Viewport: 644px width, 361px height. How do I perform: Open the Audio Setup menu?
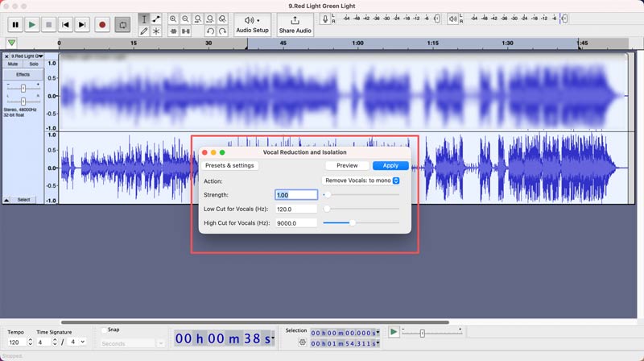pos(252,25)
